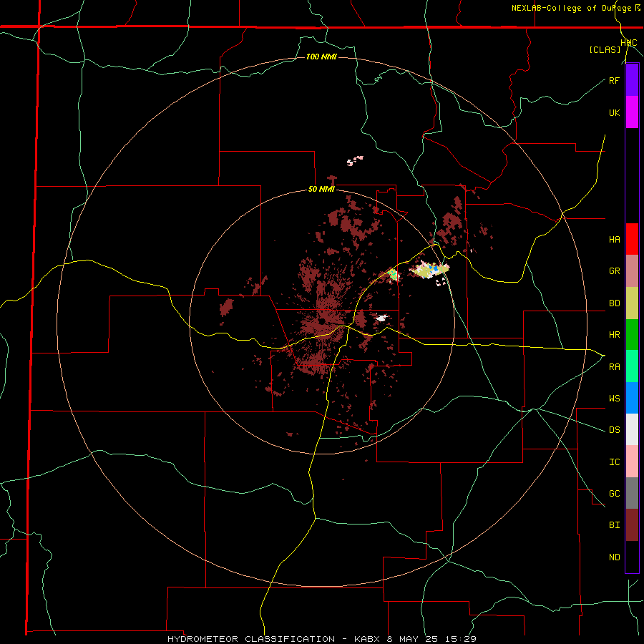Select the DS dry snow white swatch
This screenshot has width=644, height=644.
632,429
